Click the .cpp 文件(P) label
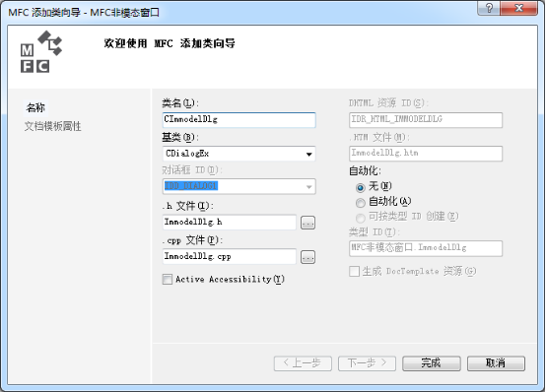Screen dimensions: 546x392 pyautogui.click(x=192, y=240)
